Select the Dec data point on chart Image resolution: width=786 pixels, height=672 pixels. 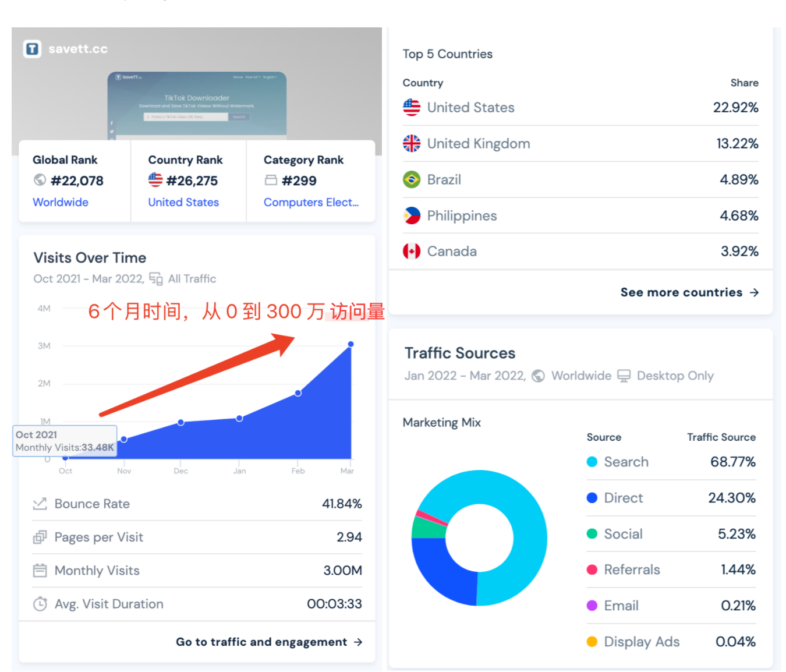[181, 422]
